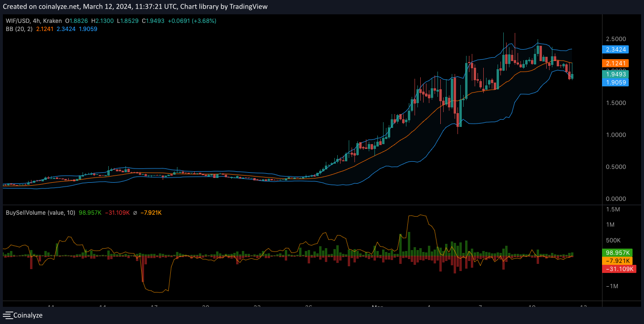Click the Coinalyze logo text
Screen dimensions: 644x324
tap(28, 315)
